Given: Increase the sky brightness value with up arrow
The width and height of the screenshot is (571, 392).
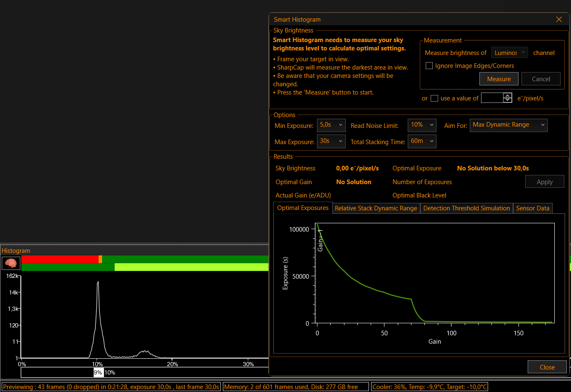Looking at the screenshot, I should click(508, 96).
